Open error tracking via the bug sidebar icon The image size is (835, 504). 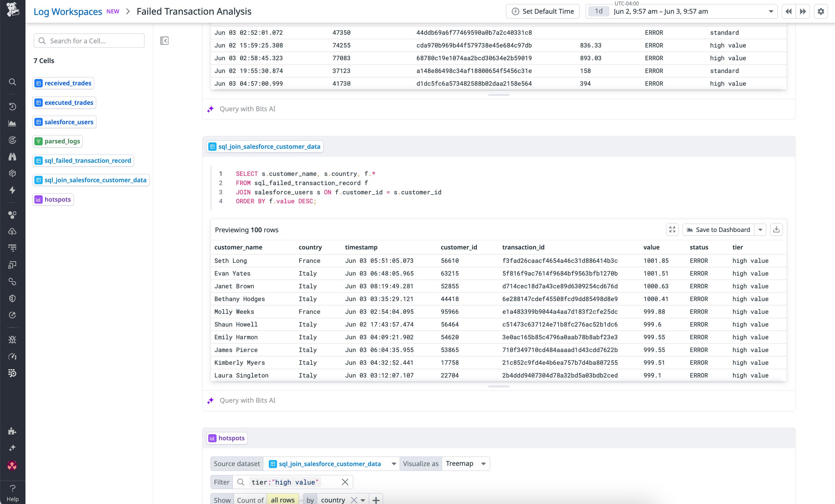point(12,339)
